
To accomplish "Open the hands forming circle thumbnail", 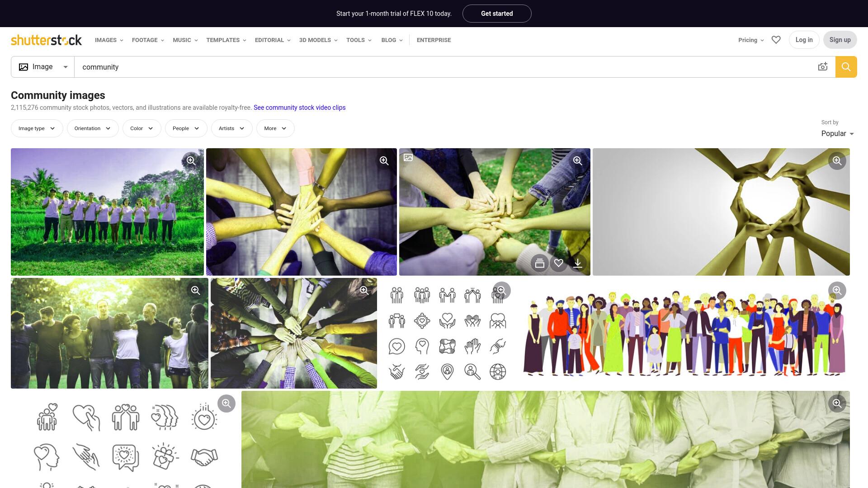I will click(721, 212).
